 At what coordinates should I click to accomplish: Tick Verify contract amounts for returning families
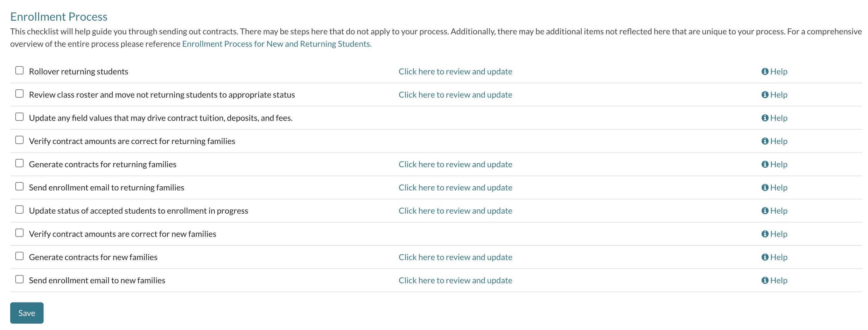tap(19, 140)
